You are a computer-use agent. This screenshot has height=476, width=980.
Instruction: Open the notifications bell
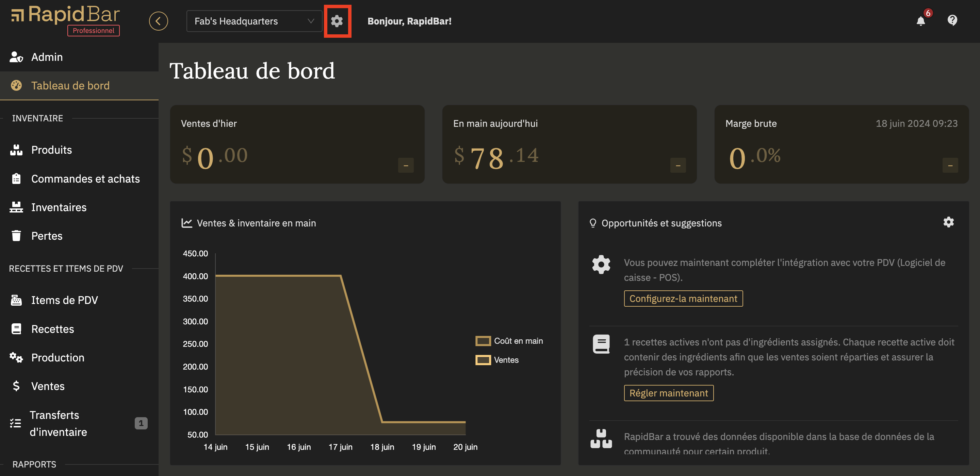coord(921,21)
